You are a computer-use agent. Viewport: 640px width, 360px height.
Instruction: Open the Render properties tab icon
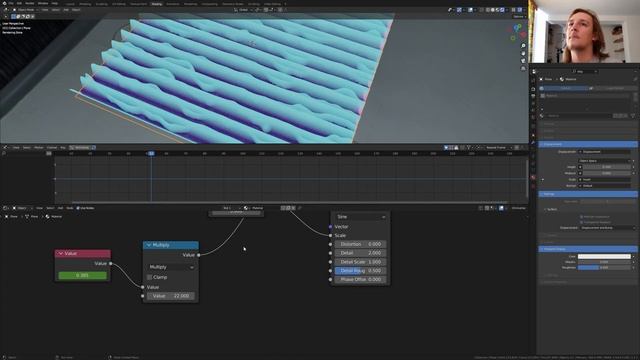point(533,89)
